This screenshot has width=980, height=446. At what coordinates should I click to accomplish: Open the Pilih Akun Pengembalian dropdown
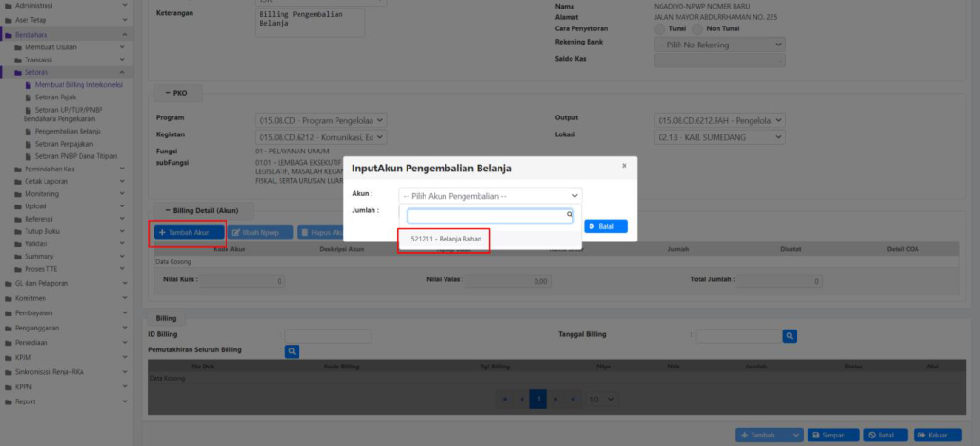click(490, 195)
